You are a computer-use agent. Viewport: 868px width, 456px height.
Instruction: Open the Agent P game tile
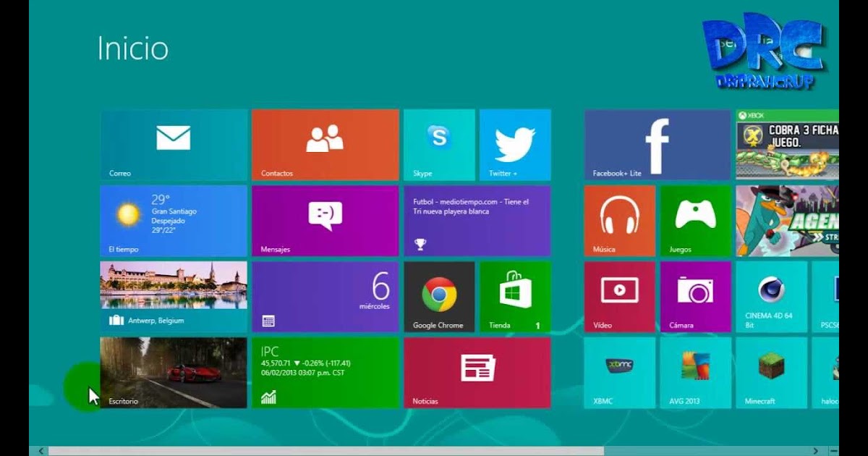pyautogui.click(x=788, y=221)
